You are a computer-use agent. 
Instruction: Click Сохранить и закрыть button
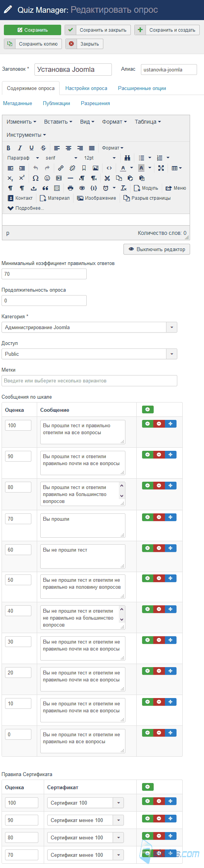click(x=98, y=30)
